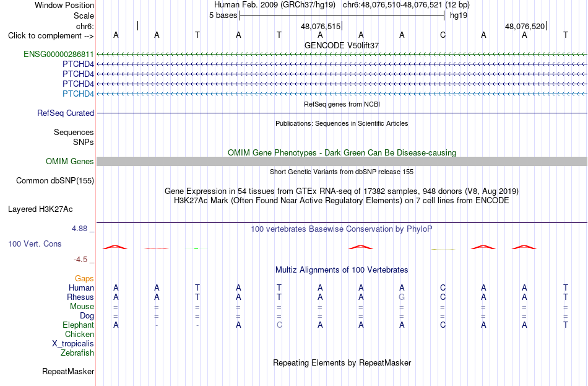Select the 'Chicken' species label
588x386 pixels.
click(x=79, y=334)
